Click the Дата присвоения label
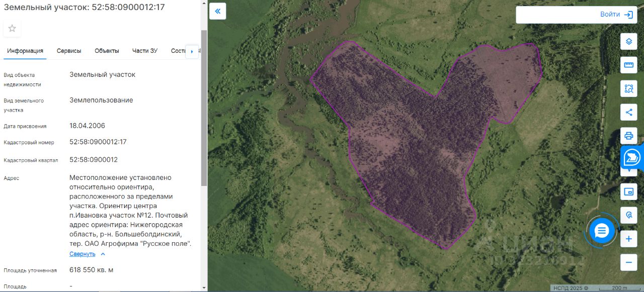Image resolution: width=644 pixels, height=292 pixels. coord(25,126)
